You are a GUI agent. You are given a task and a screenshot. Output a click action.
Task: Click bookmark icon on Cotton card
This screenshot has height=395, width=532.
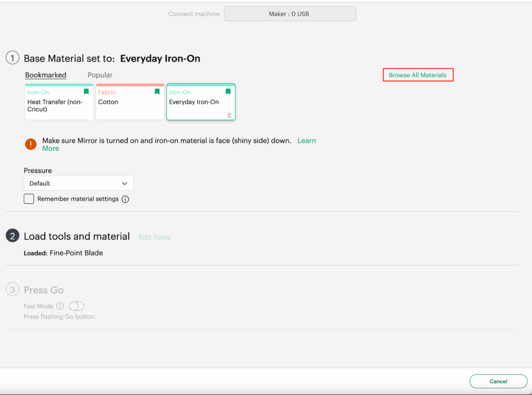point(157,92)
